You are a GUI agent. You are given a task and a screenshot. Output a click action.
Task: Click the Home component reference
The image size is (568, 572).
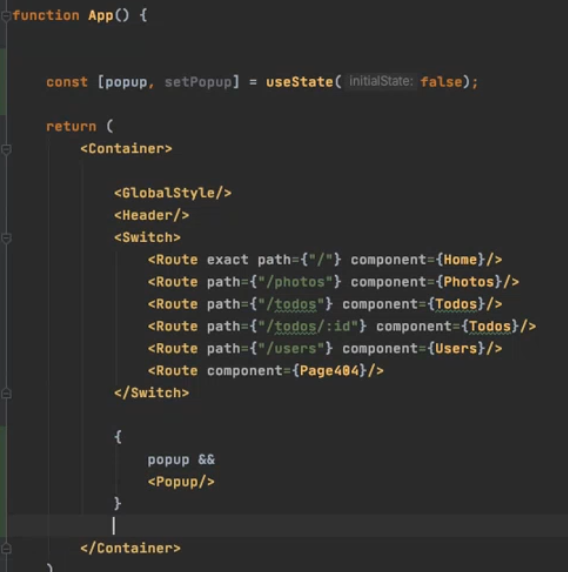460,260
